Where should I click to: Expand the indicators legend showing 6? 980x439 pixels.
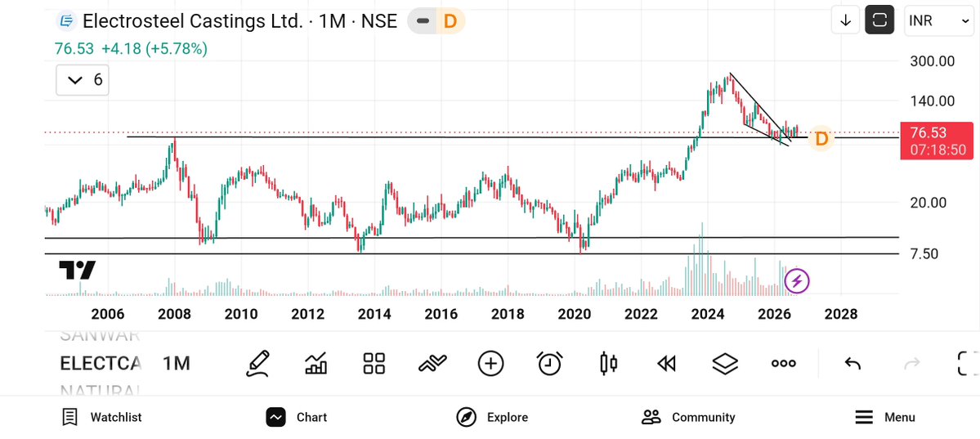(x=83, y=80)
